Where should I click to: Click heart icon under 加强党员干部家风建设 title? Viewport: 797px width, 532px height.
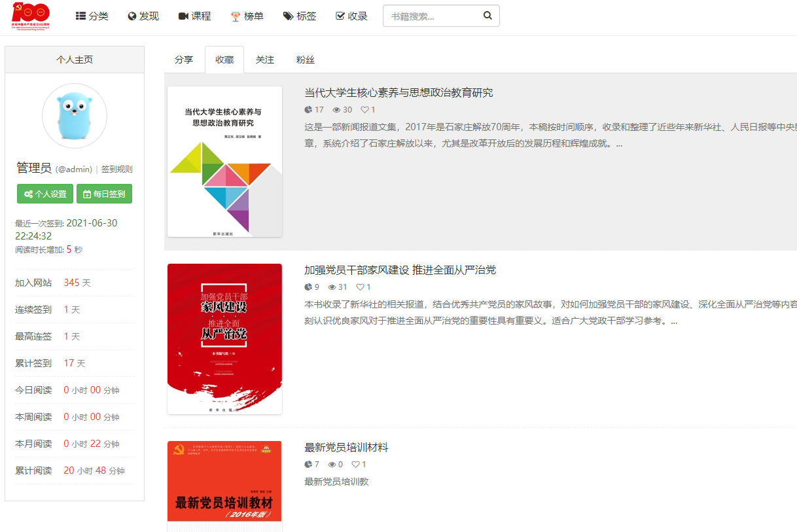click(x=361, y=287)
